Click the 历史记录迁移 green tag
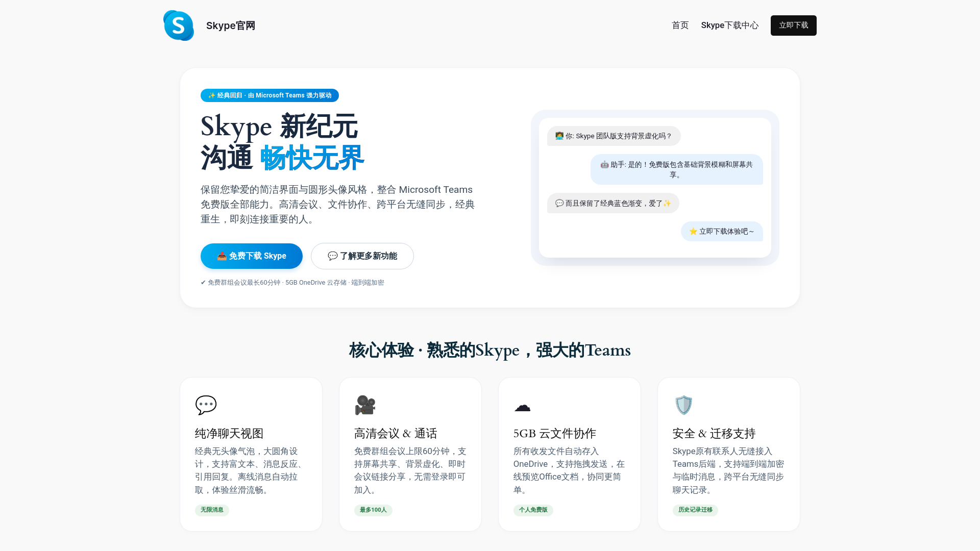This screenshot has height=551, width=980. (x=695, y=510)
